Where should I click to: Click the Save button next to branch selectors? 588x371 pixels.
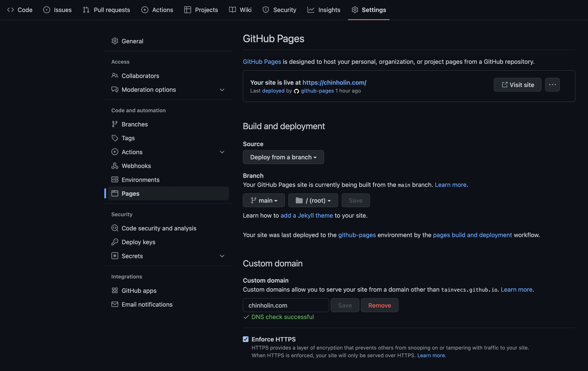click(x=356, y=200)
